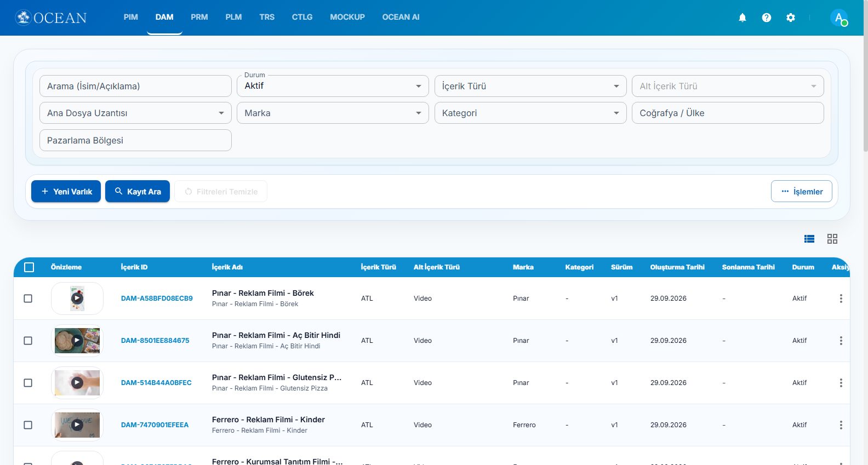Open the Durum dropdown set to Aktif
Screen dimensions: 868x465
(x=333, y=86)
